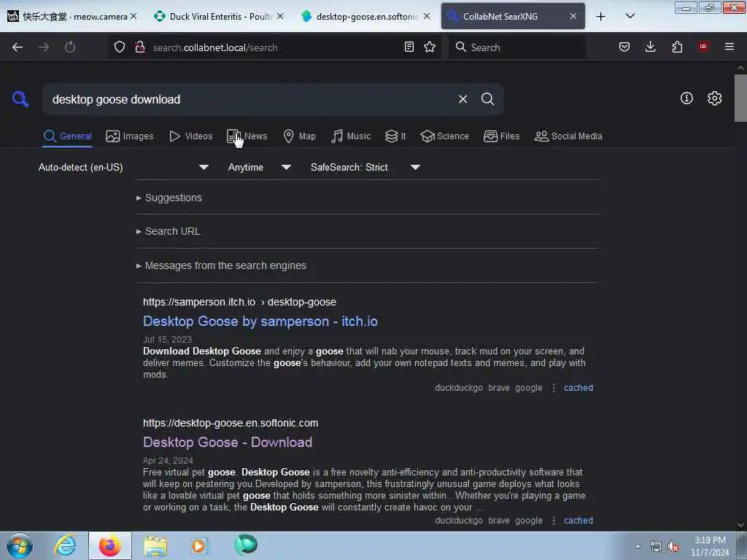
Task: Toggle reader view icon in address bar
Action: [x=409, y=47]
